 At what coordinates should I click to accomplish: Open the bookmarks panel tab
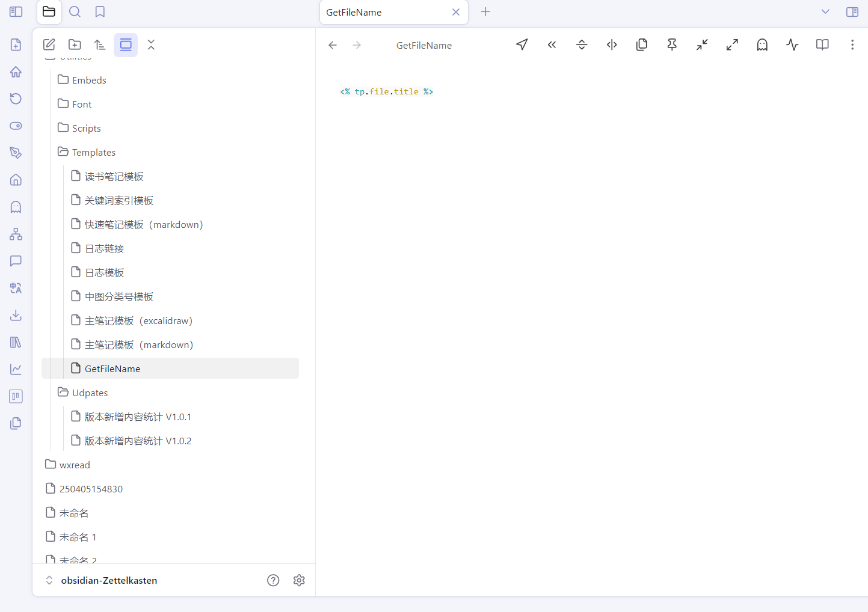click(x=100, y=11)
